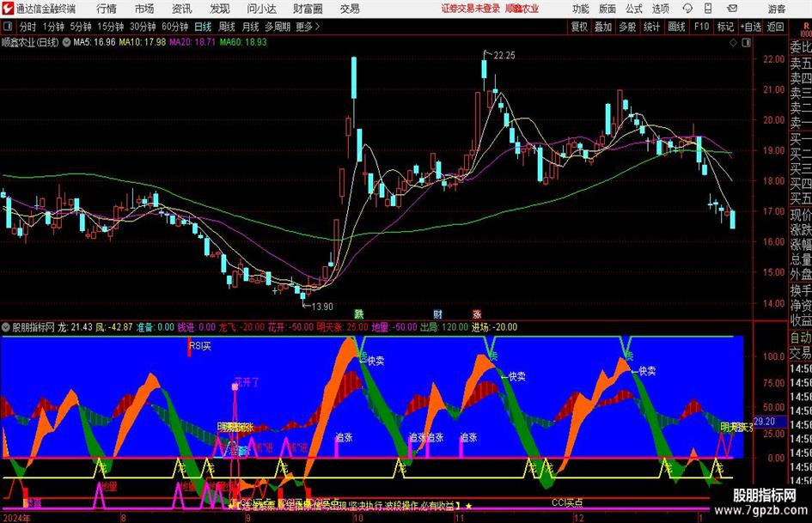
Task: Switch to the 15分钟 period tab
Action: point(111,27)
